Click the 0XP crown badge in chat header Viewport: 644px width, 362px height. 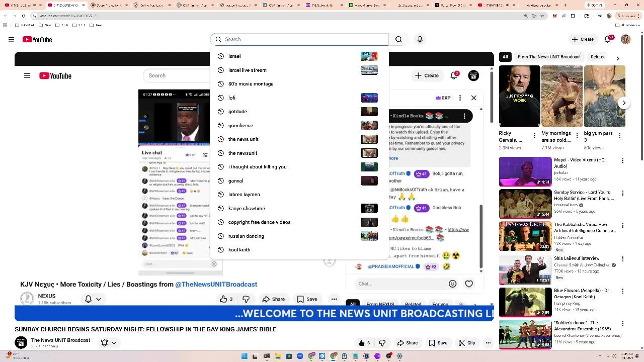click(443, 98)
